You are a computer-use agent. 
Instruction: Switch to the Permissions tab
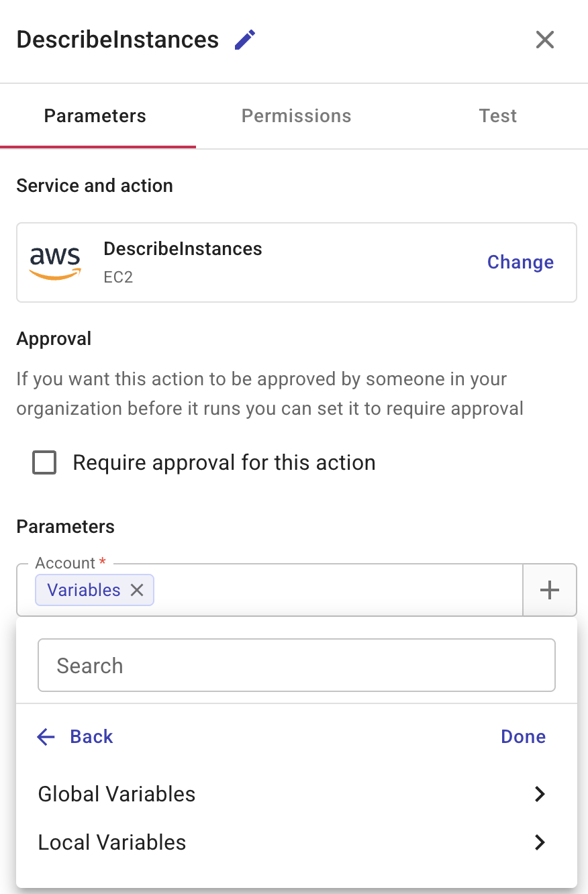(x=296, y=116)
